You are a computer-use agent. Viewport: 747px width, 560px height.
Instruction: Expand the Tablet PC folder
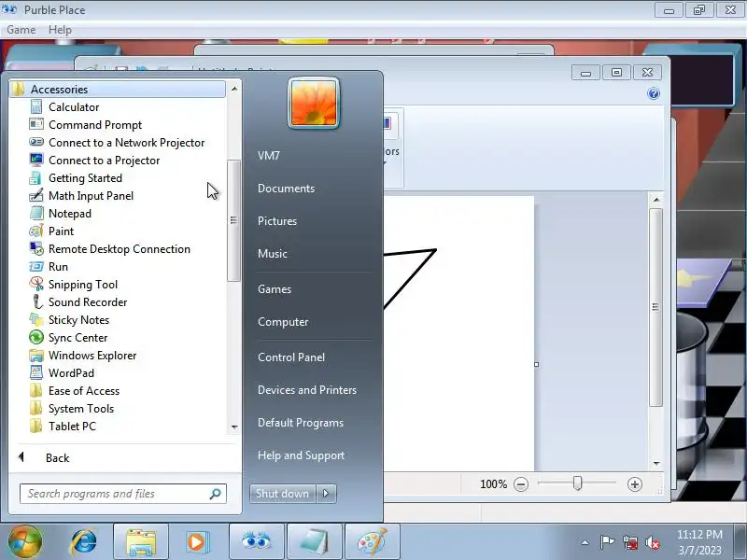click(x=72, y=427)
